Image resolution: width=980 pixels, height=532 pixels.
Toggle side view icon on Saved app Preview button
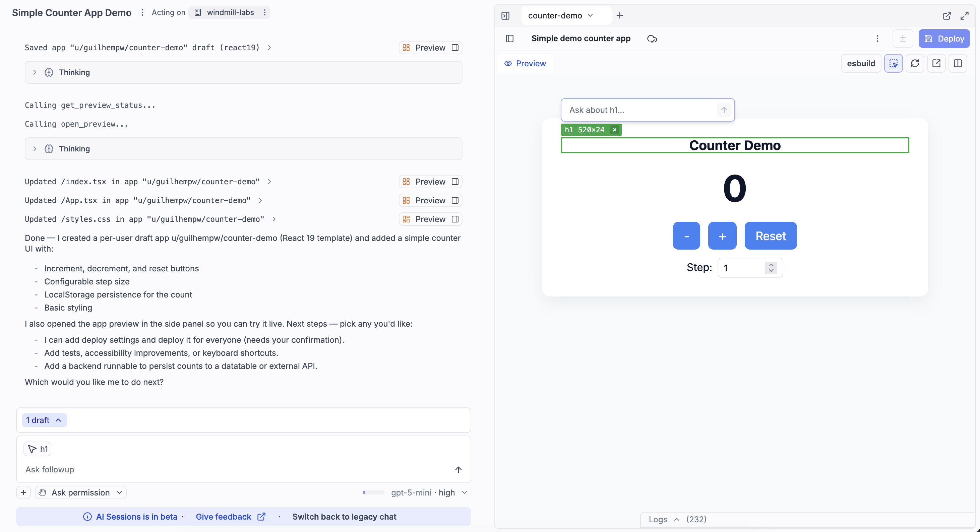coord(455,48)
